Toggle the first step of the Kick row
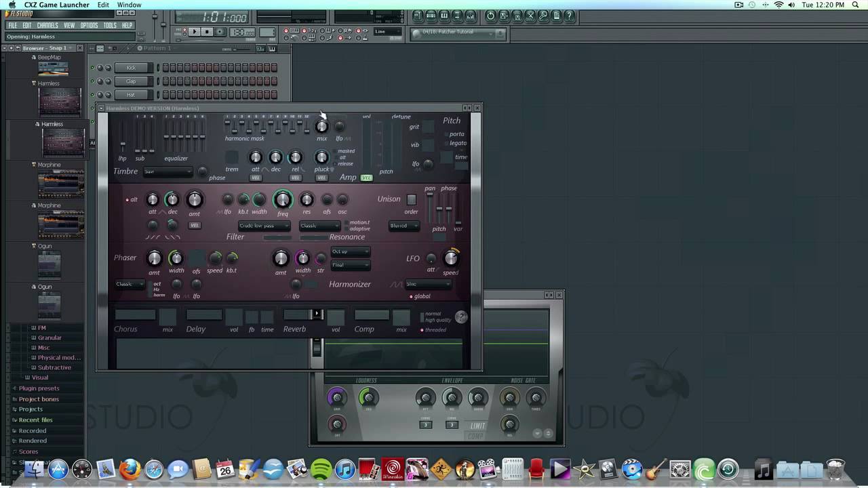The width and height of the screenshot is (868, 488). pyautogui.click(x=165, y=68)
